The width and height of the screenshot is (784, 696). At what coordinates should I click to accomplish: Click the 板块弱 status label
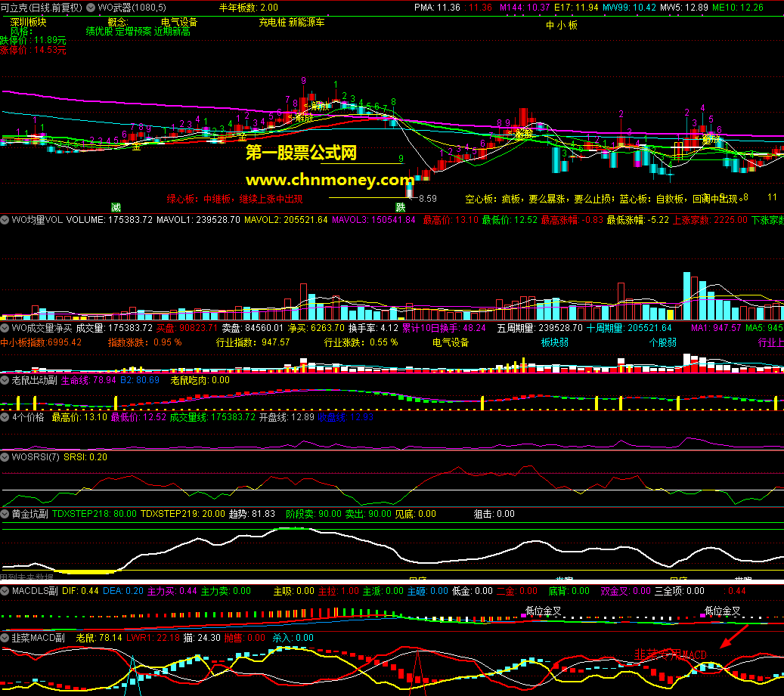tap(554, 343)
